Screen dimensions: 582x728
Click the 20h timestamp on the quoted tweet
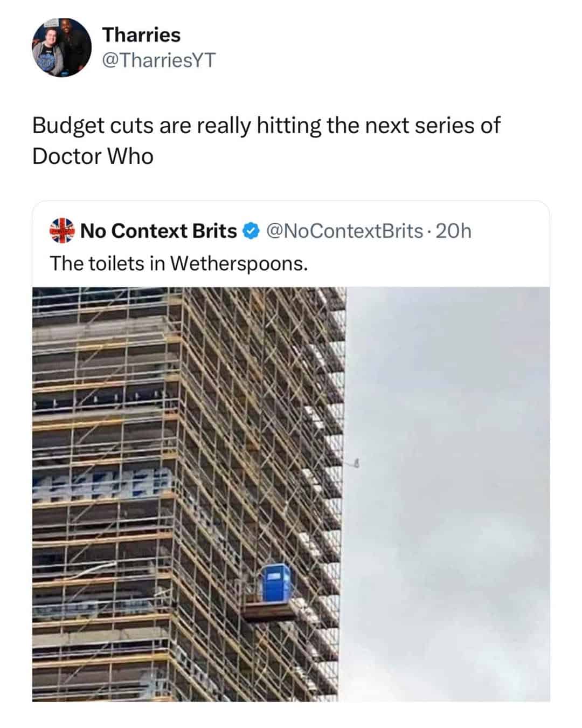coord(453,231)
